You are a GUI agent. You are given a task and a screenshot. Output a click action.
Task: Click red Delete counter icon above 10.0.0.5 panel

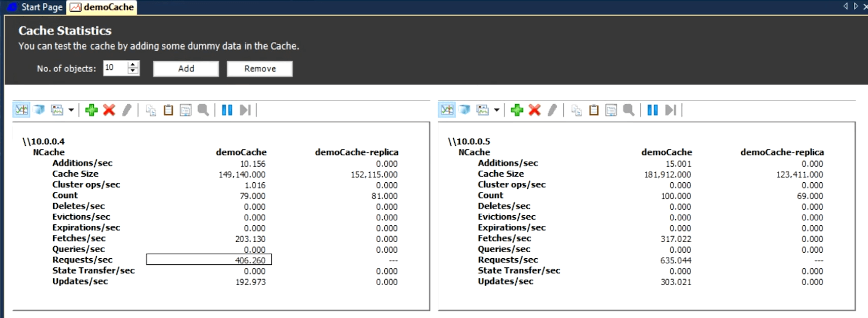[534, 110]
